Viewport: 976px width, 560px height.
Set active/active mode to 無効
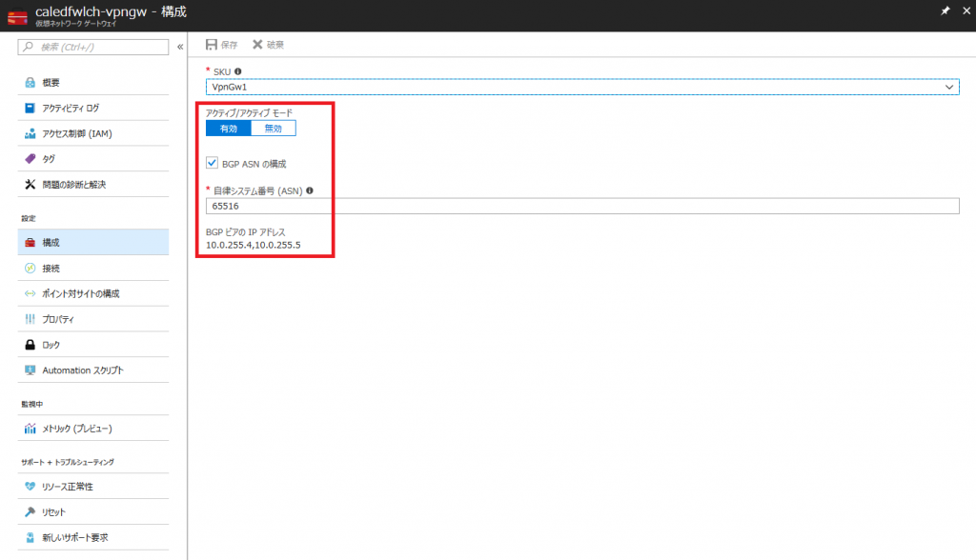click(274, 129)
